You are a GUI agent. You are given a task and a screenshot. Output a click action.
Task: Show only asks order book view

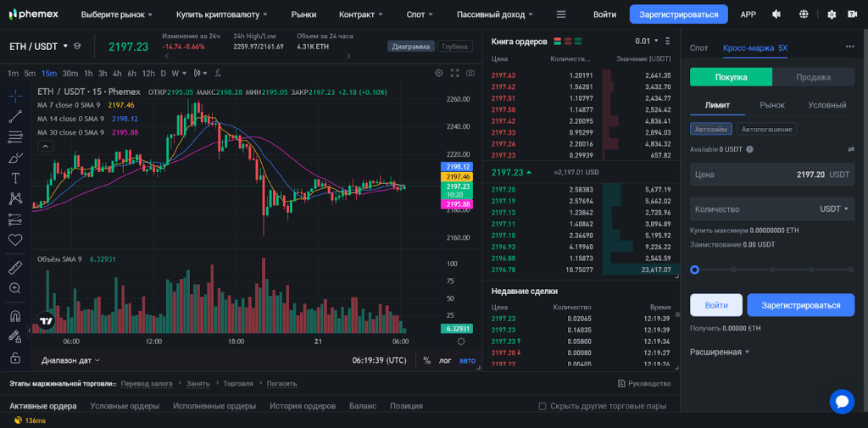tap(567, 41)
